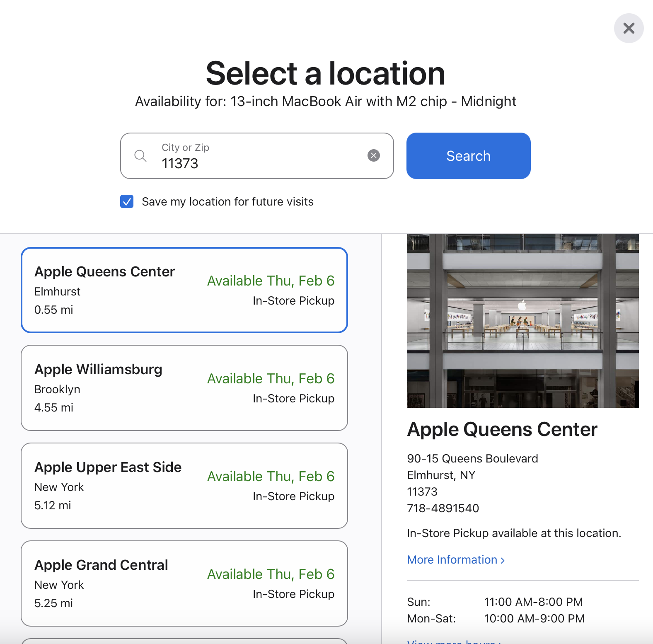The image size is (653, 644).
Task: Uncheck Save my location for future visits
Action: [x=127, y=201]
